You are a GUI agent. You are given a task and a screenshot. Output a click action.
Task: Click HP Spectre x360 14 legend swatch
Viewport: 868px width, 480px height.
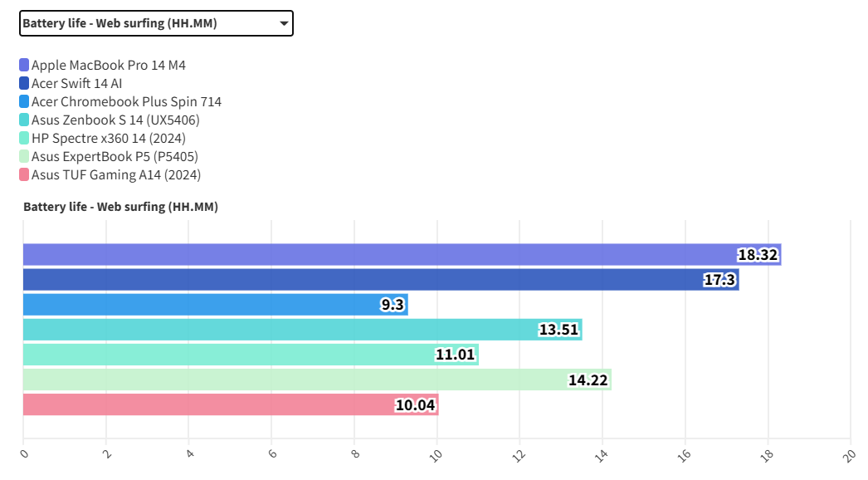coord(24,138)
